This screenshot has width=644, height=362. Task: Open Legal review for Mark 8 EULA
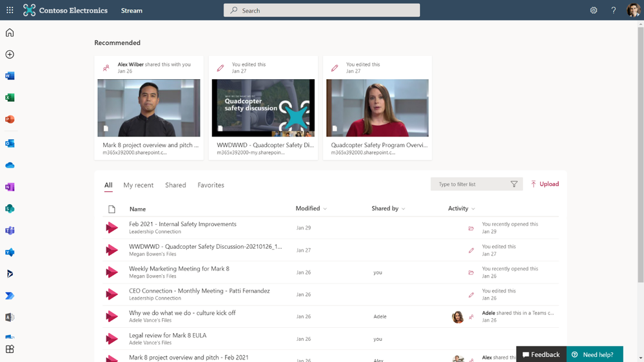click(x=168, y=336)
